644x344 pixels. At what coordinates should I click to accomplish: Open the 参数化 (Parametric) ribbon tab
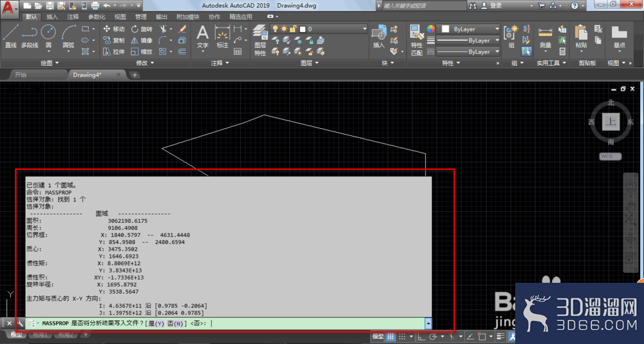pyautogui.click(x=97, y=17)
